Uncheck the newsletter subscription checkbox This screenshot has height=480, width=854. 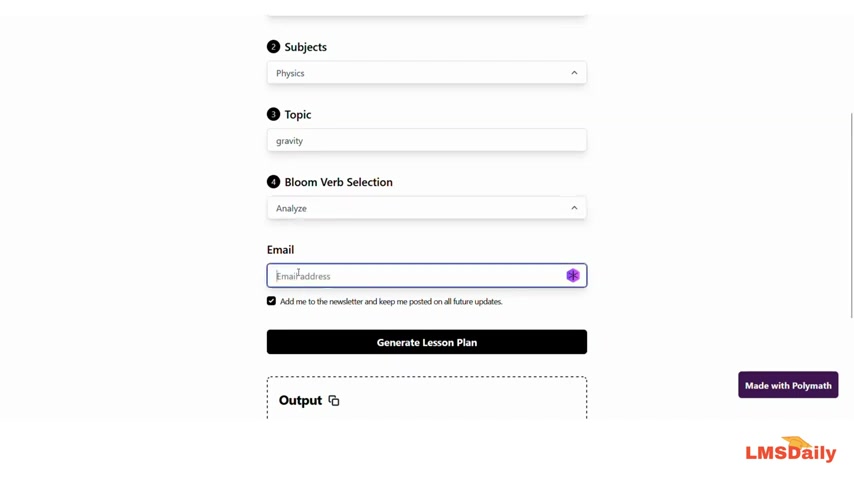coord(271,301)
